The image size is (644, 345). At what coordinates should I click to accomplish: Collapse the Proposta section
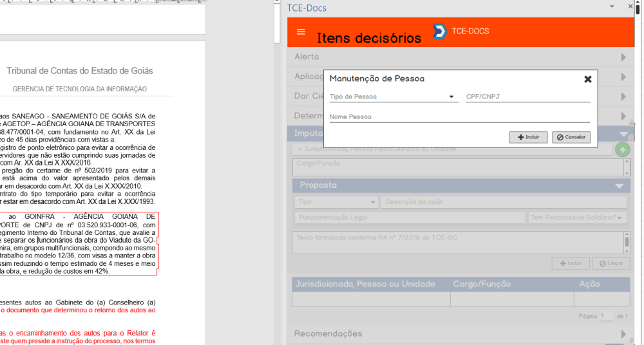(620, 185)
